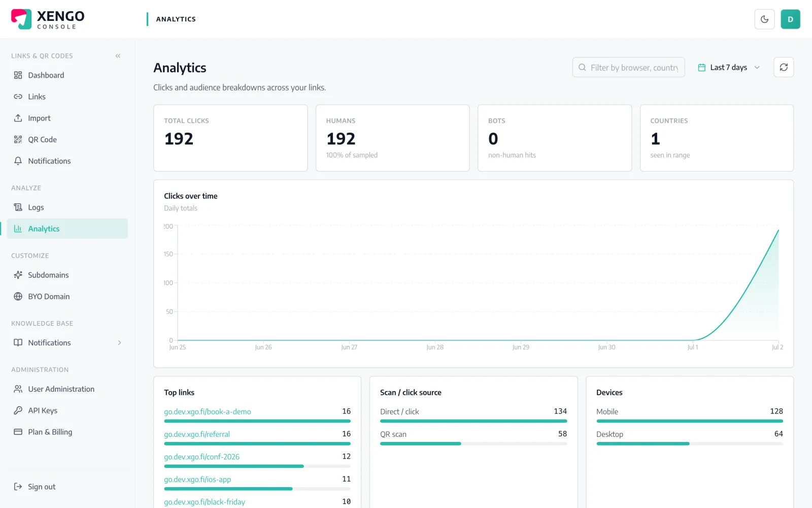
Task: Refresh analytics with the reload button
Action: (784, 67)
